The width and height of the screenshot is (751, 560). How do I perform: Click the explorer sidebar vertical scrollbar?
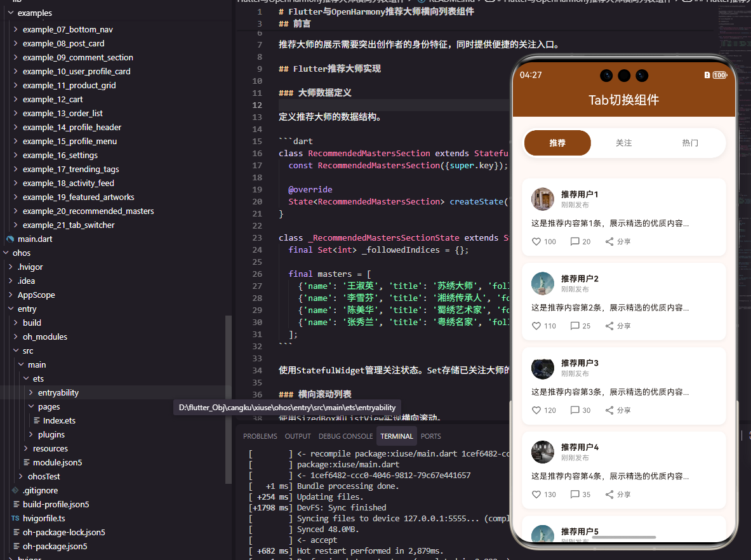pyautogui.click(x=229, y=399)
